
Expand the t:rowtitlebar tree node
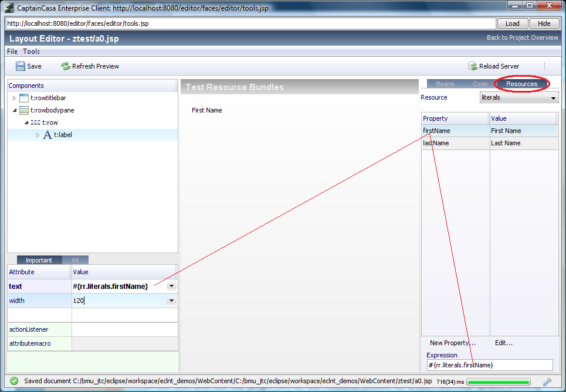15,98
